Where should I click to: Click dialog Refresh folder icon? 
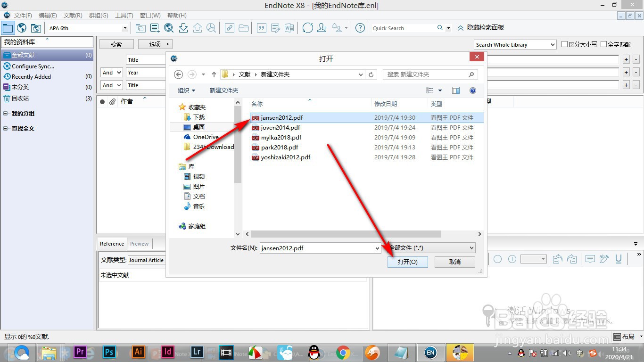tap(371, 74)
